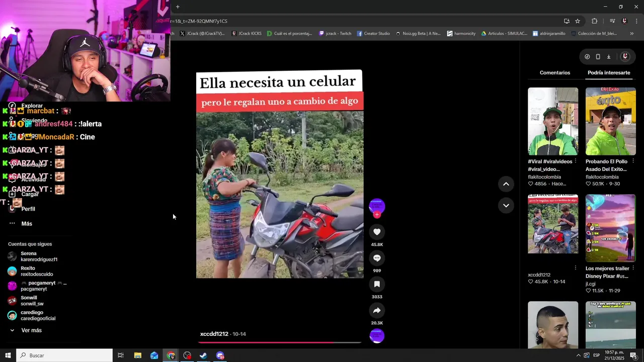
Task: Go to next video with down chevron
Action: [506, 206]
